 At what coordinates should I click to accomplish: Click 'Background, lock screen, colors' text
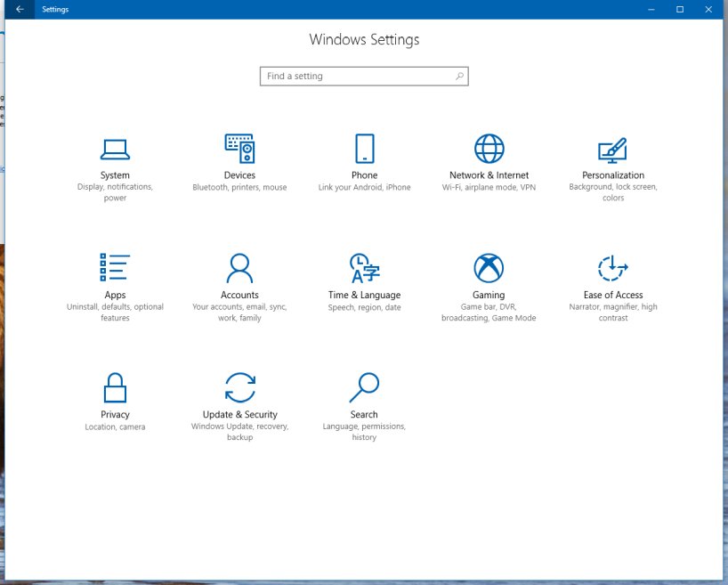pyautogui.click(x=613, y=192)
